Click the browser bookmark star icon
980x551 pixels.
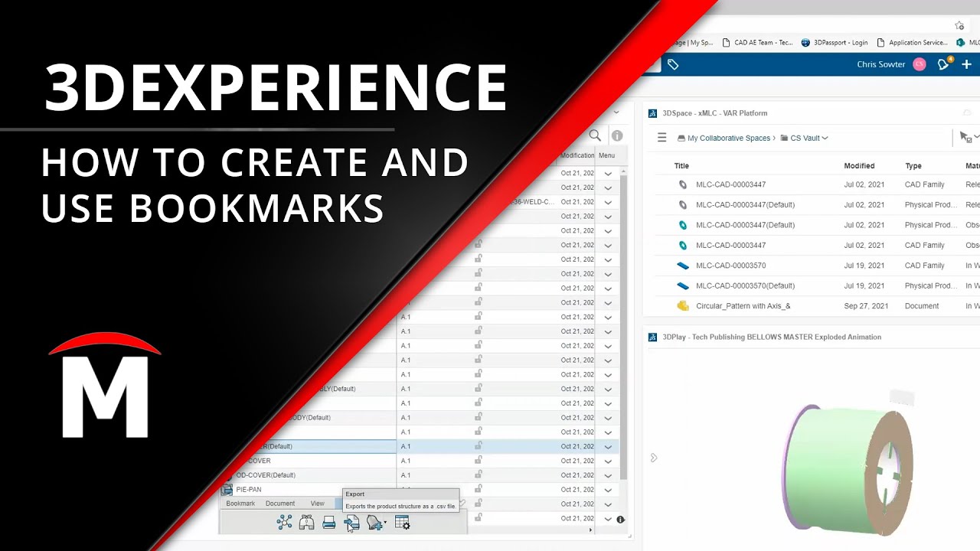click(959, 25)
